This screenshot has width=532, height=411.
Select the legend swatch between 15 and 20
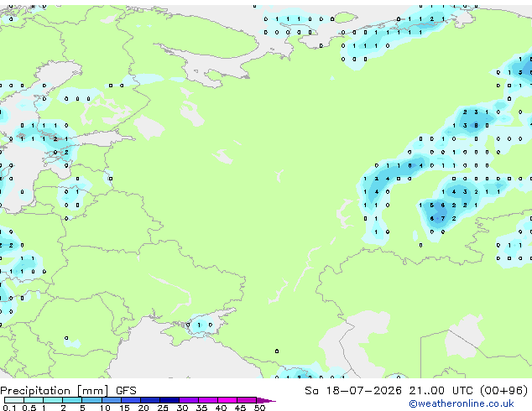point(131,400)
